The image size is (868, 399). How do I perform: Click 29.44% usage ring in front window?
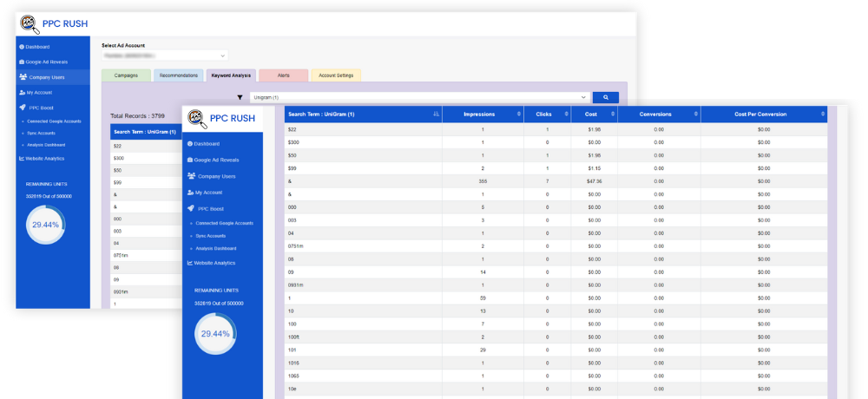215,334
